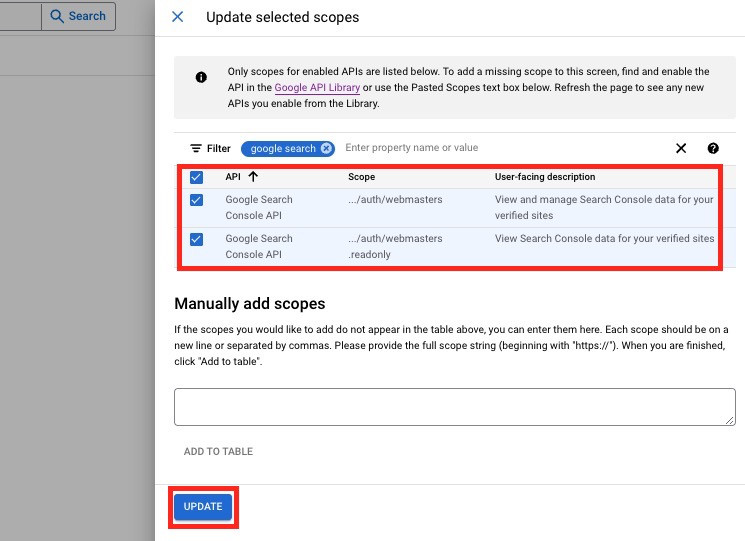Click the text area resize handle

click(730, 420)
